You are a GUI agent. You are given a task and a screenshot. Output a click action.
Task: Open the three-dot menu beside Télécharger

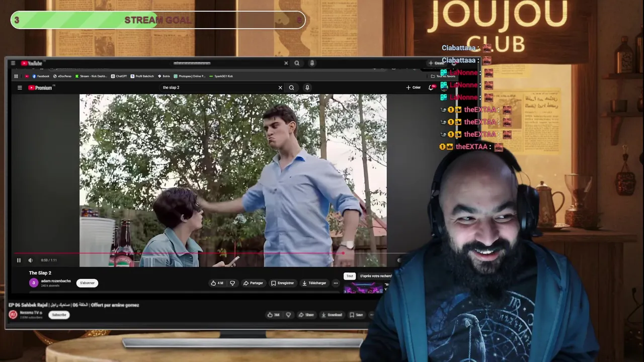pos(336,283)
